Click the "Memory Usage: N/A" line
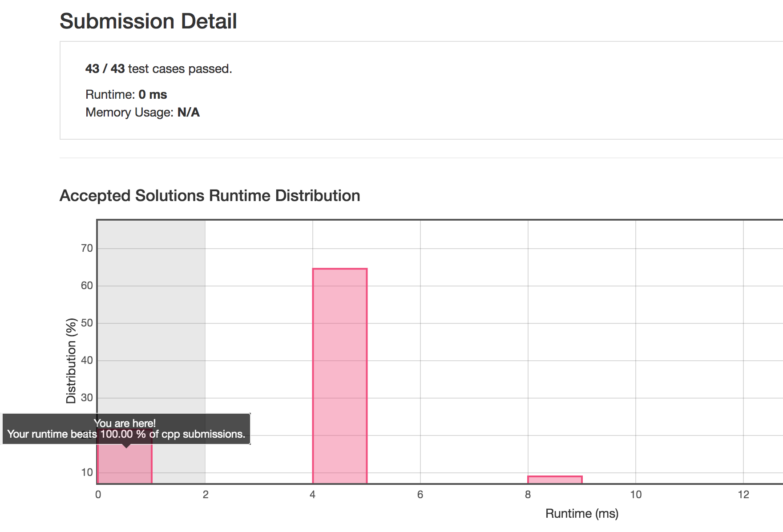 [142, 113]
